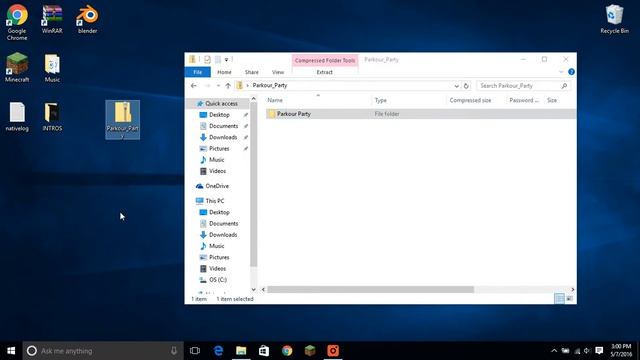
Task: Click Properties quick access toolbar icon
Action: pos(207,60)
